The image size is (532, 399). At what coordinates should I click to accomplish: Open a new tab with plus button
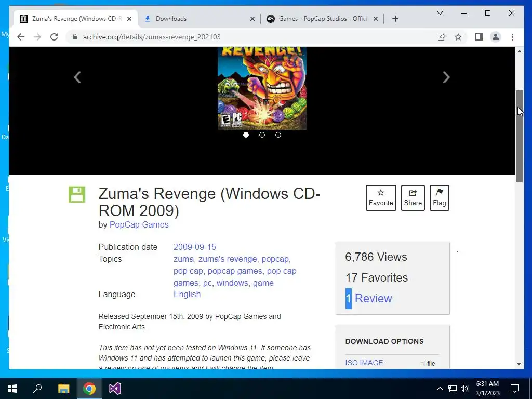pos(395,19)
